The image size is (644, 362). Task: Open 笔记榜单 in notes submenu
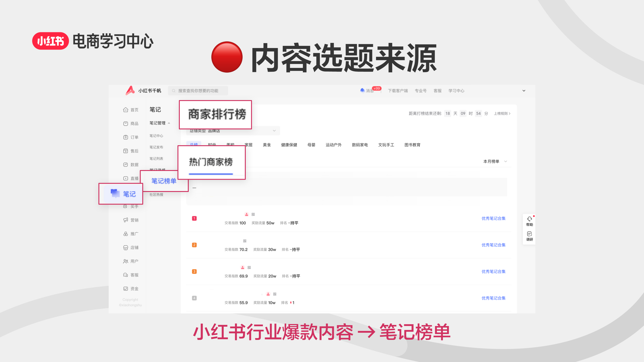coord(164,181)
